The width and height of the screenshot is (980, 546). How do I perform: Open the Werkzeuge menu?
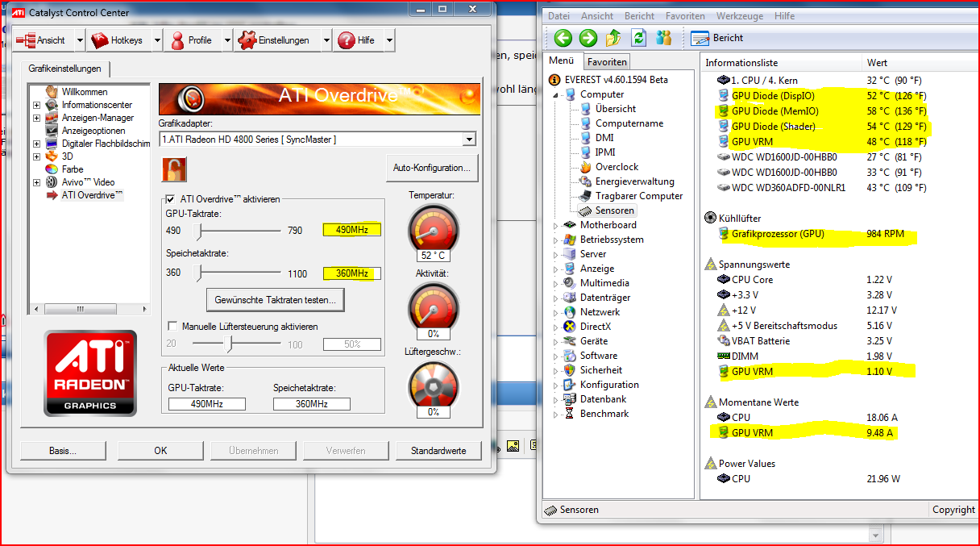coord(739,15)
